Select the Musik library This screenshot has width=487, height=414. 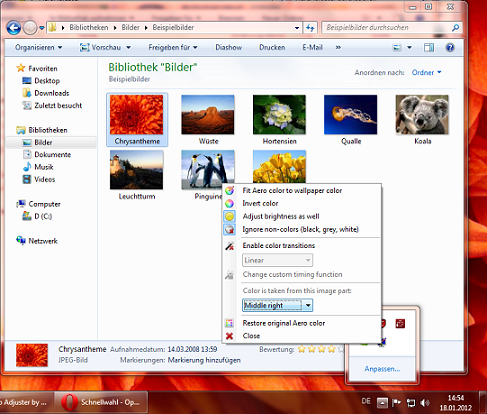coord(38,167)
